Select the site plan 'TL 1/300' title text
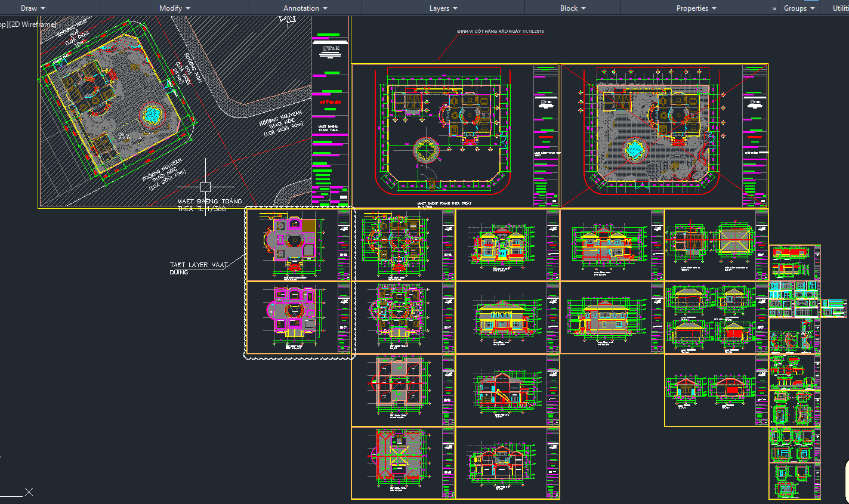Screen dimensions: 849x504 pyautogui.click(x=209, y=205)
